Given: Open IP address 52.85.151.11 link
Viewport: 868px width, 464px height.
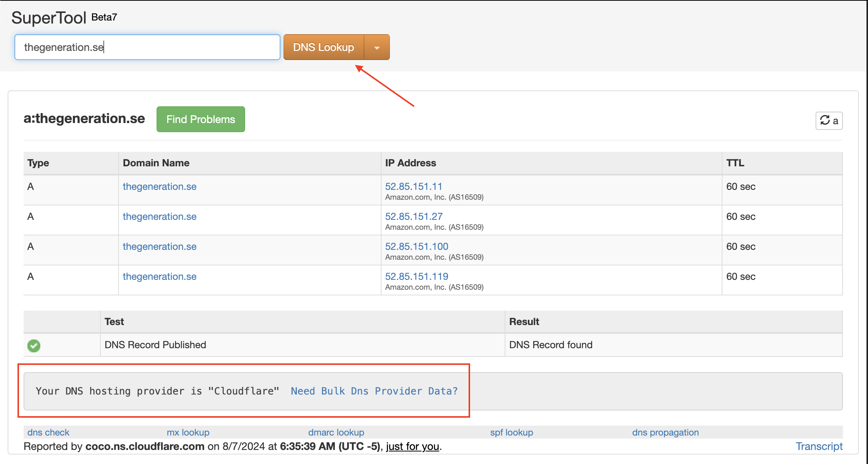Looking at the screenshot, I should (413, 186).
